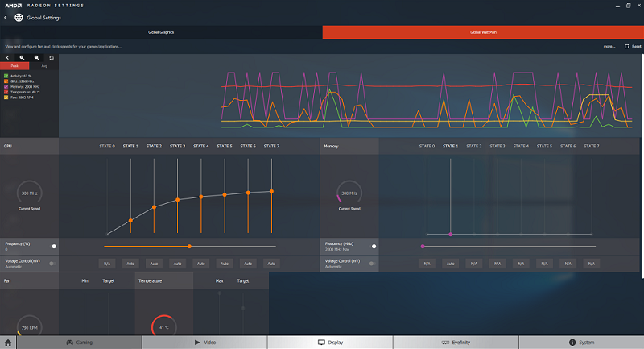Open the home icon in the bottom bar
The image size is (644, 349).
(x=8, y=343)
